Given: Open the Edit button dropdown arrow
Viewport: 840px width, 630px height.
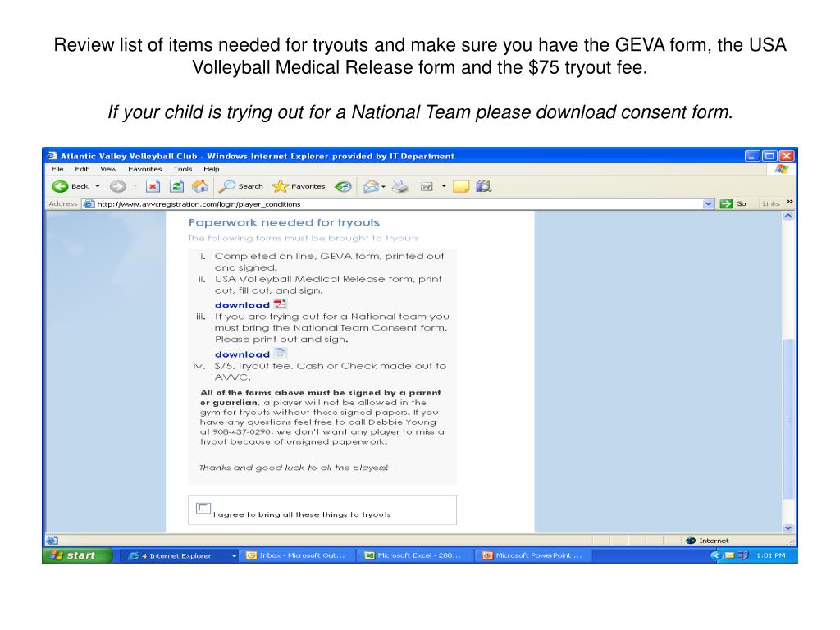Looking at the screenshot, I should coord(444,186).
